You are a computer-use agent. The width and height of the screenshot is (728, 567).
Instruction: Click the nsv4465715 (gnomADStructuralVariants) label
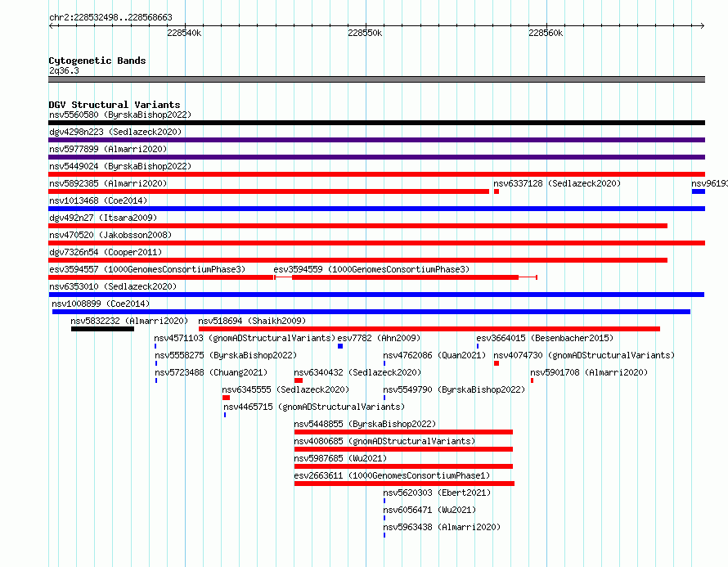(314, 407)
